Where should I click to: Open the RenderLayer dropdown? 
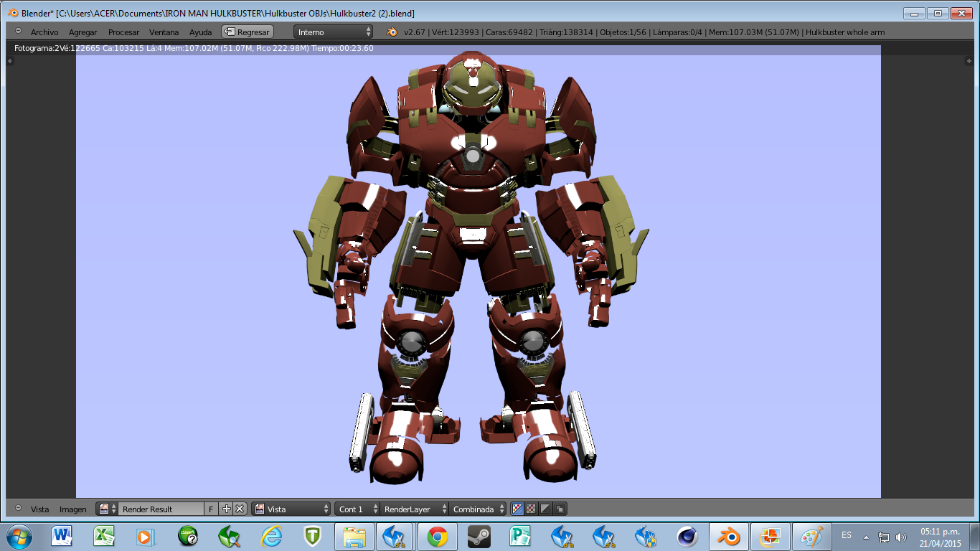coord(413,509)
